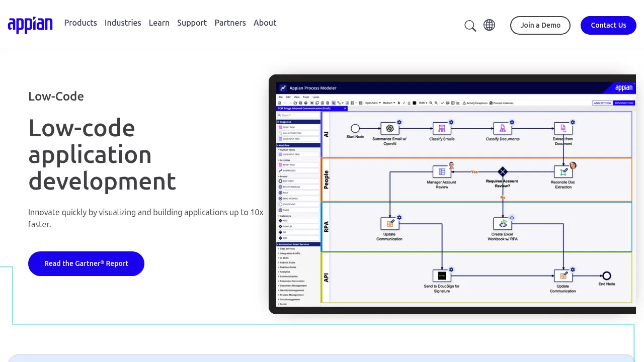Close the CCM Triage Inbound Communication tab

tap(345, 109)
